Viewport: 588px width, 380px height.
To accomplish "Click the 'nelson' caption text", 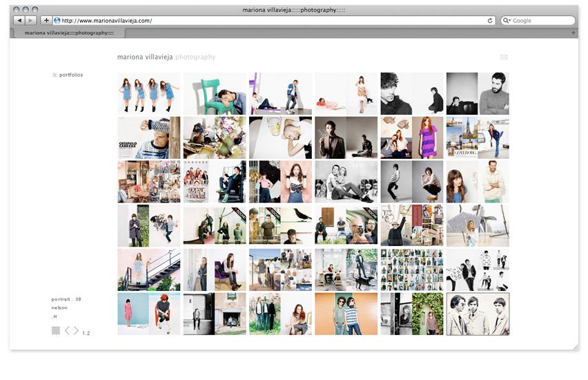I will (x=59, y=307).
